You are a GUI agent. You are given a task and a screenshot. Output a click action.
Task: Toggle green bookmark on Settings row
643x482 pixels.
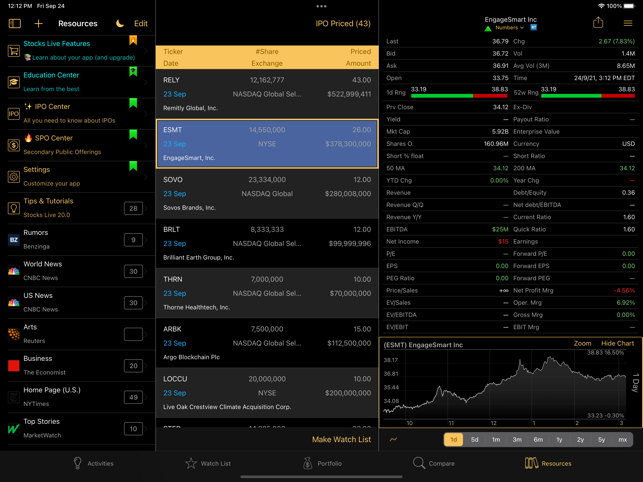click(133, 166)
